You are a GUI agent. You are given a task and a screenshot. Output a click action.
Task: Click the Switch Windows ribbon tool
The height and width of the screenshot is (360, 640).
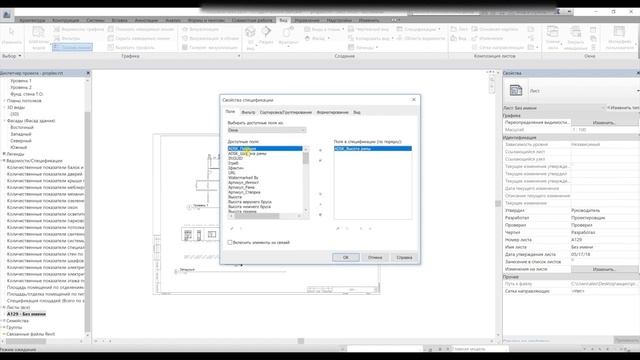tap(553, 38)
